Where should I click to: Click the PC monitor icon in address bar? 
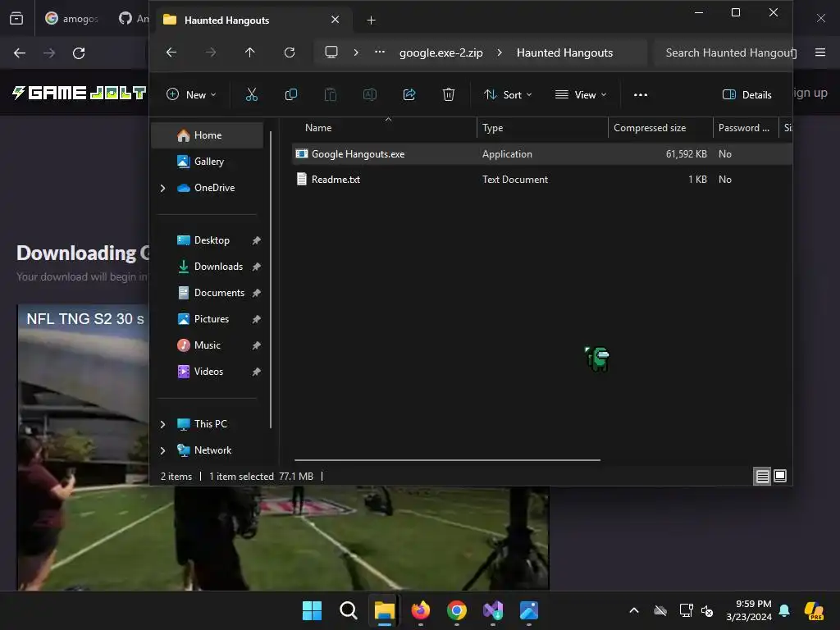pos(331,52)
